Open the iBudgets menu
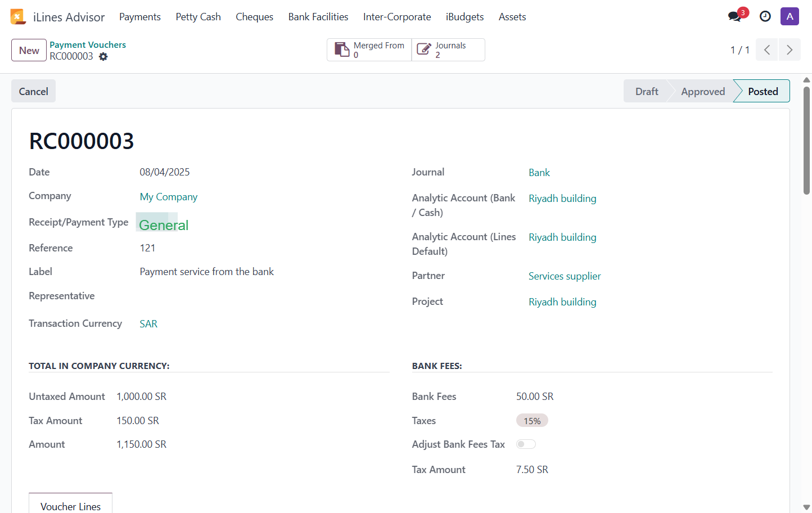812x513 pixels. coord(465,17)
